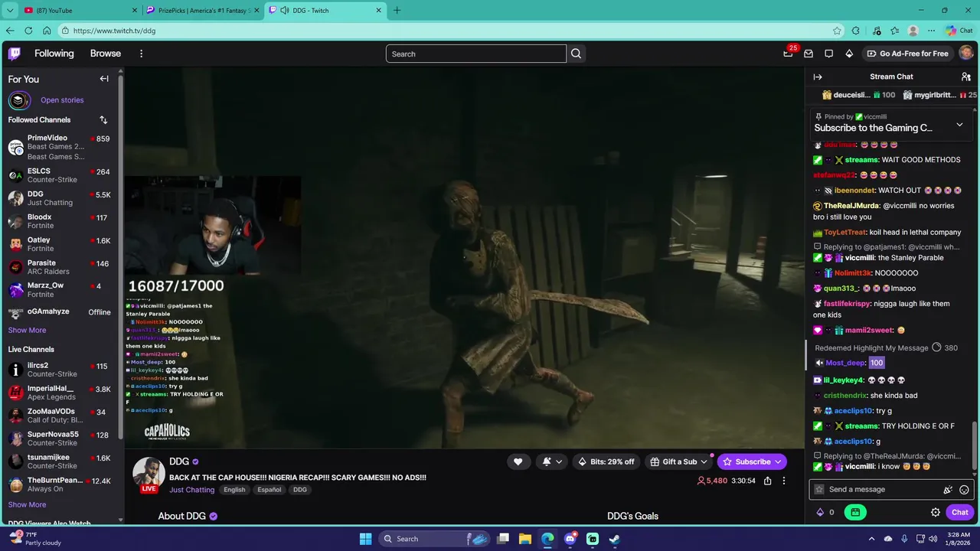Open the chat community users icon

[x=966, y=77]
